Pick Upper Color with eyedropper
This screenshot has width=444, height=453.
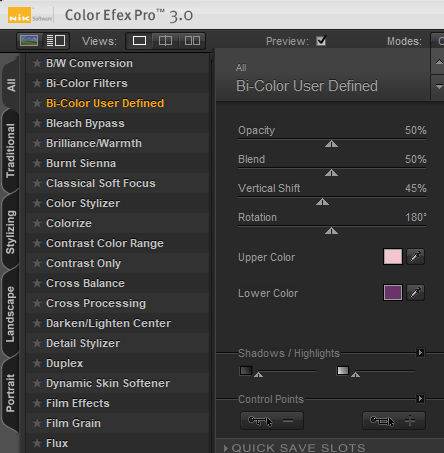tap(415, 257)
